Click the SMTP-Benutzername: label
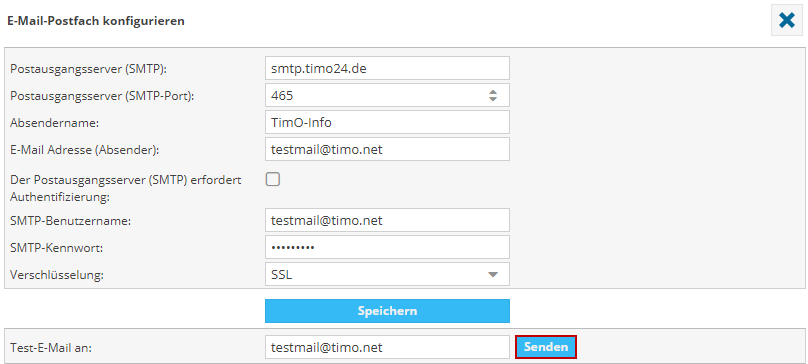808x364 pixels. click(71, 221)
